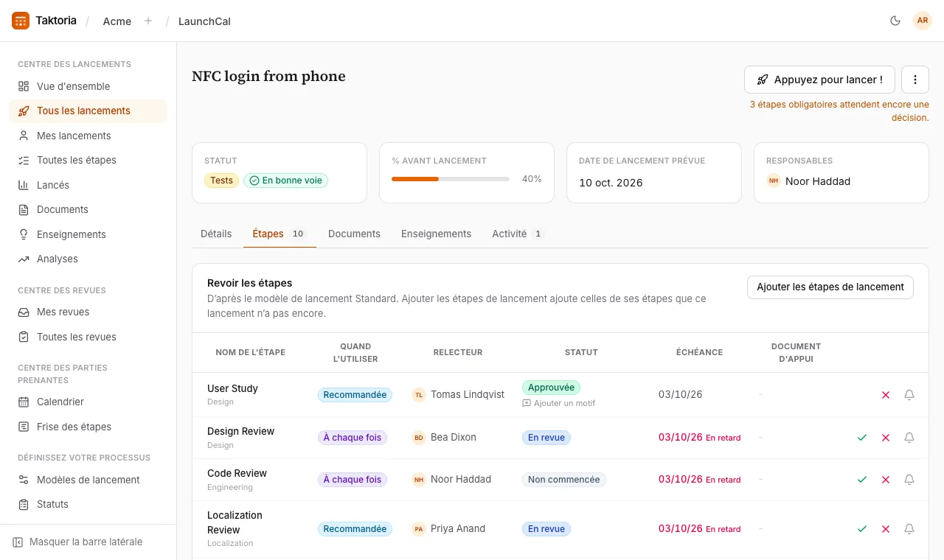Click the bell icon for Design Review
Viewport: 944px width, 560px height.
pos(909,438)
